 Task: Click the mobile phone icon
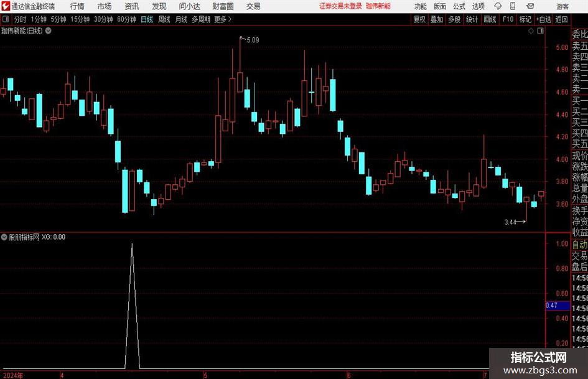coord(513,6)
